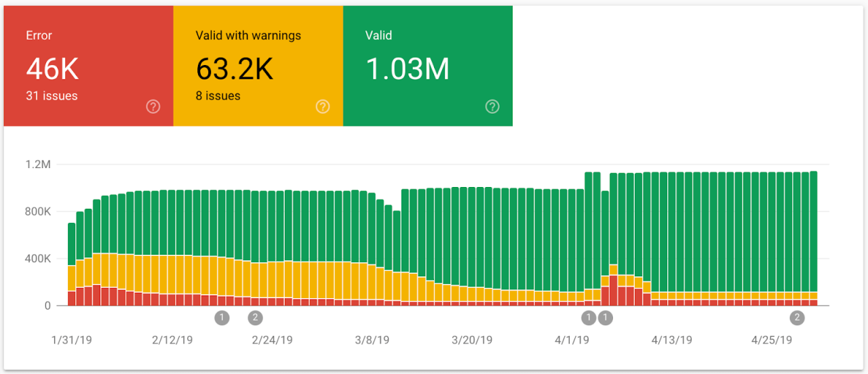Screen dimensions: 868x374
Task: Click the 3/20/19 date label on the axis
Action: click(x=473, y=340)
